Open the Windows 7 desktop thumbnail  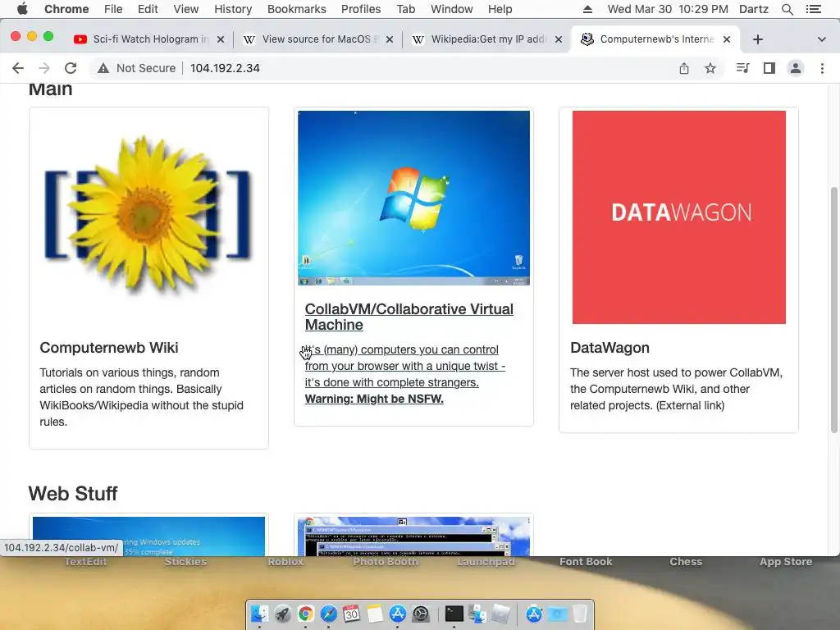point(413,198)
